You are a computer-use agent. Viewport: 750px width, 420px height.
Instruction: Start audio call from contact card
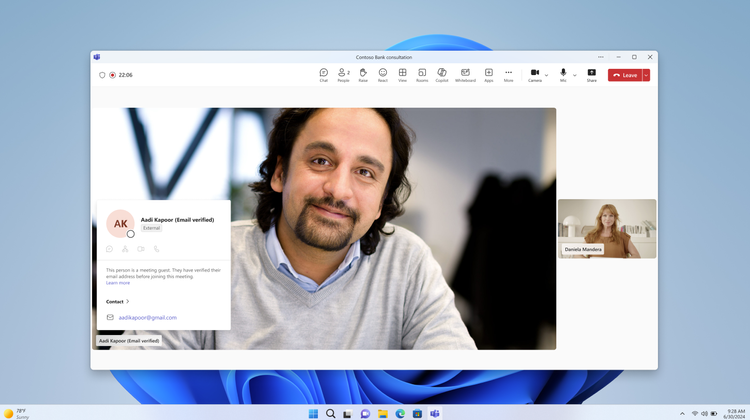tap(156, 249)
